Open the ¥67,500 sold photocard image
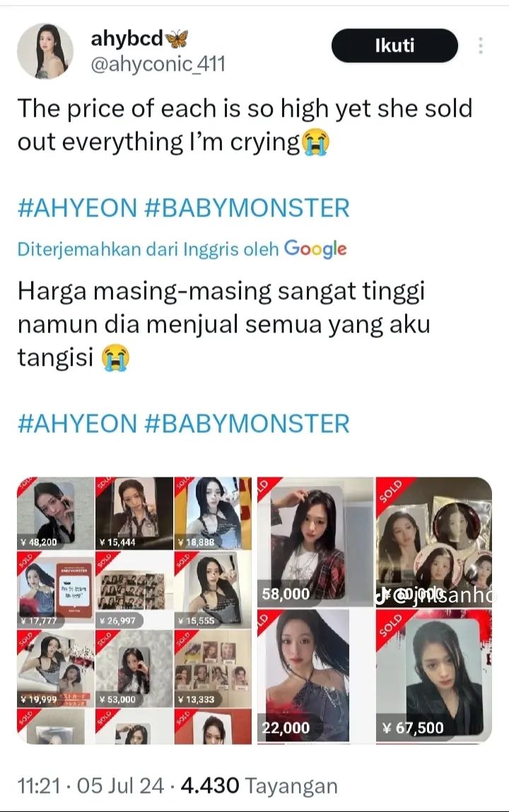 pyautogui.click(x=433, y=675)
